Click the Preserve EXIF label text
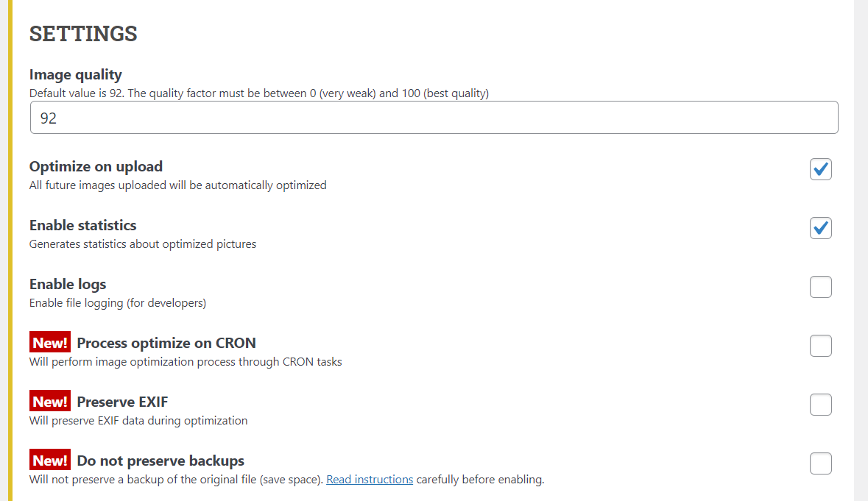Image resolution: width=868 pixels, height=501 pixels. [x=123, y=402]
